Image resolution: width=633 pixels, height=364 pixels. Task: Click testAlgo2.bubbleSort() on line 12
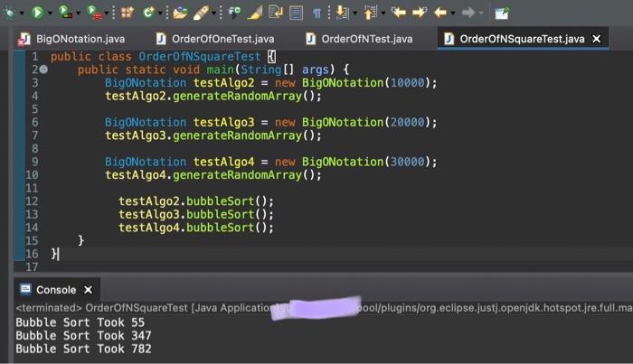click(x=196, y=201)
